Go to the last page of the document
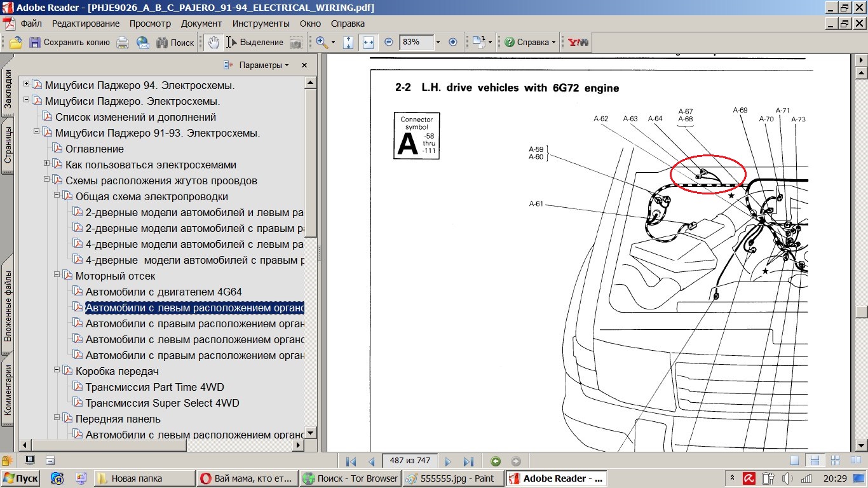This screenshot has width=868, height=488. tap(468, 461)
